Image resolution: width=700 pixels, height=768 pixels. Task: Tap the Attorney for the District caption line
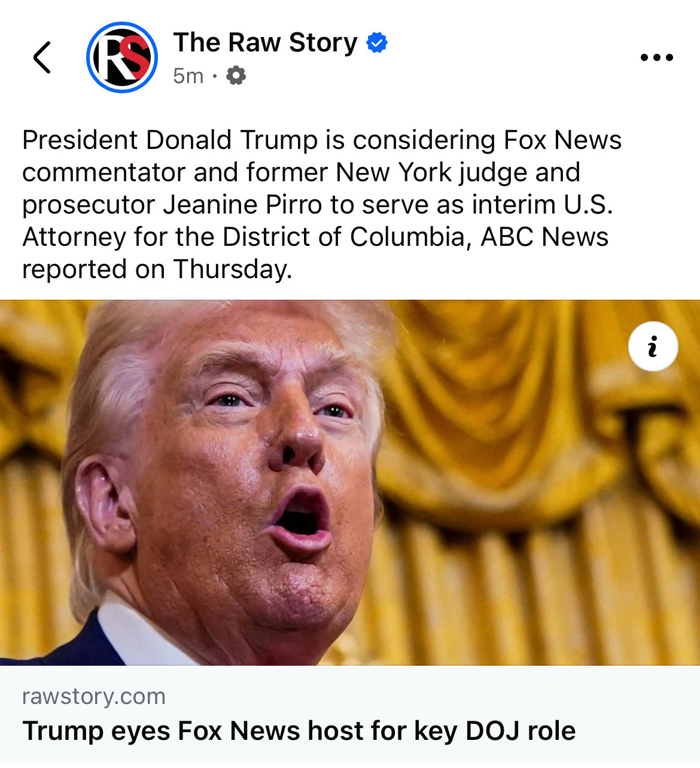pos(315,237)
